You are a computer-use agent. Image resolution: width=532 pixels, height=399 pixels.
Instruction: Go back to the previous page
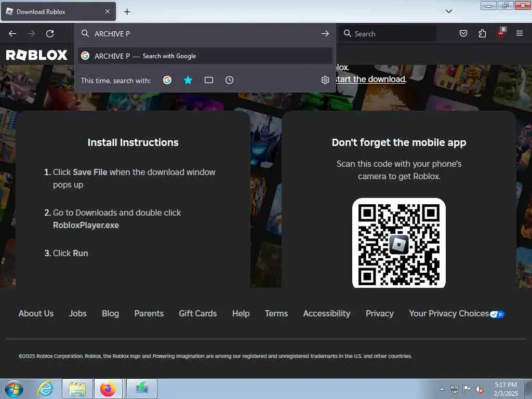click(12, 34)
